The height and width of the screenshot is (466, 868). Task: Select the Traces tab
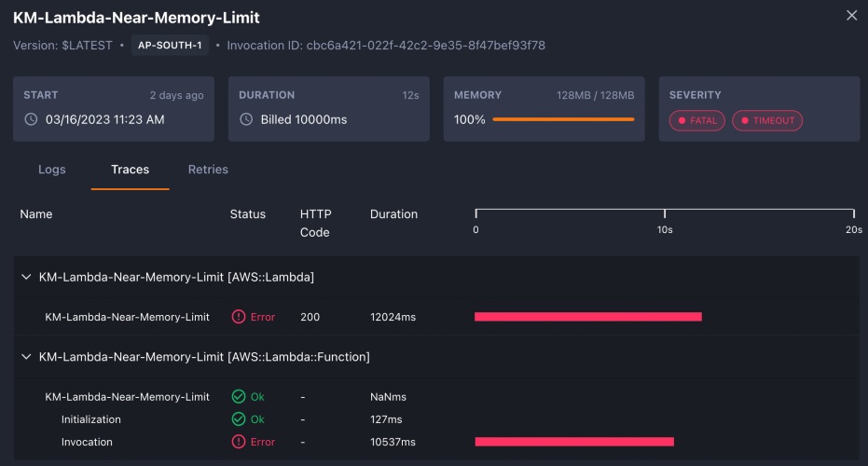(131, 170)
